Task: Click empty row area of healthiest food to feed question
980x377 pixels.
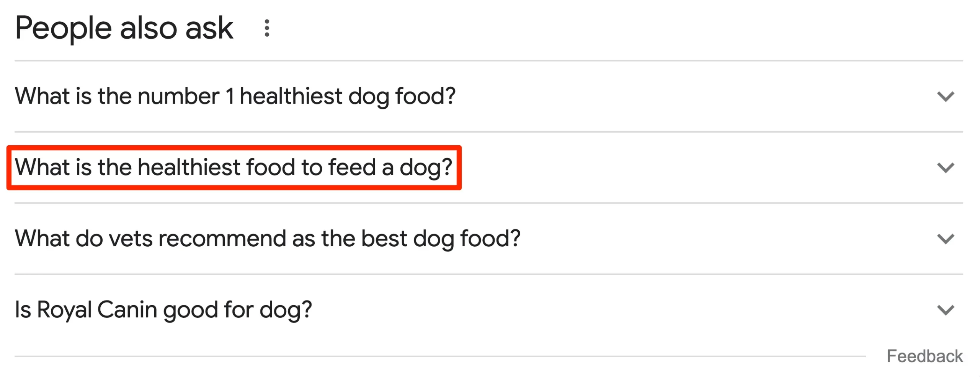Action: pyautogui.click(x=689, y=167)
